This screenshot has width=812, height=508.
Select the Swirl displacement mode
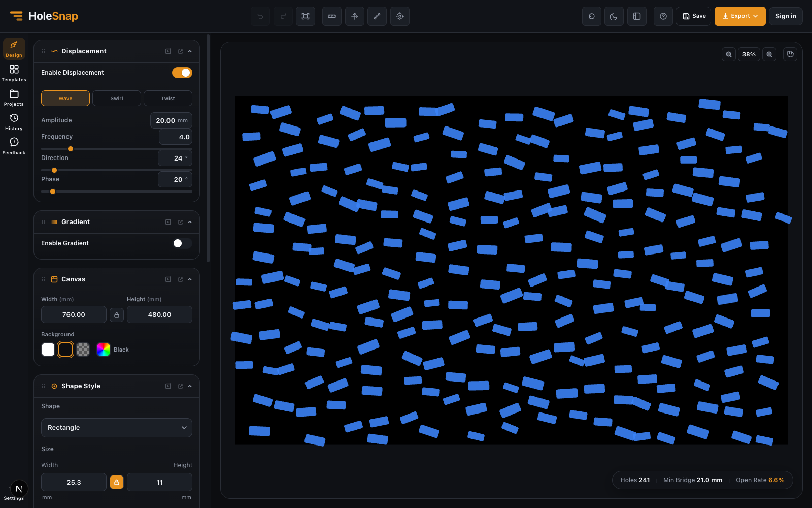point(117,98)
